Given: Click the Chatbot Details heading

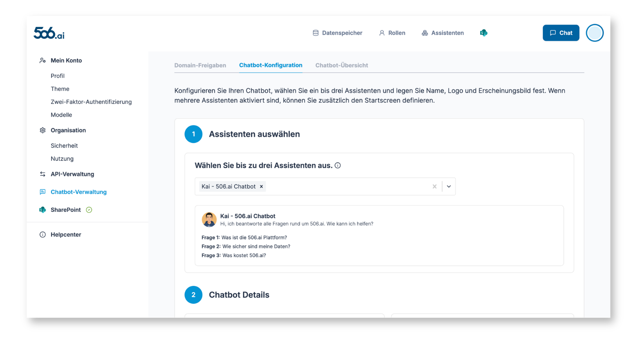Looking at the screenshot, I should (239, 295).
